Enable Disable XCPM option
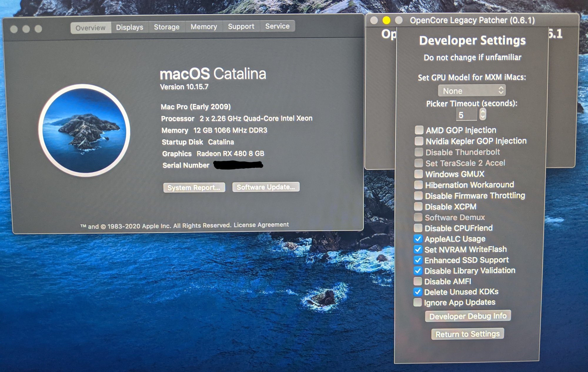Image resolution: width=588 pixels, height=372 pixels. 418,207
